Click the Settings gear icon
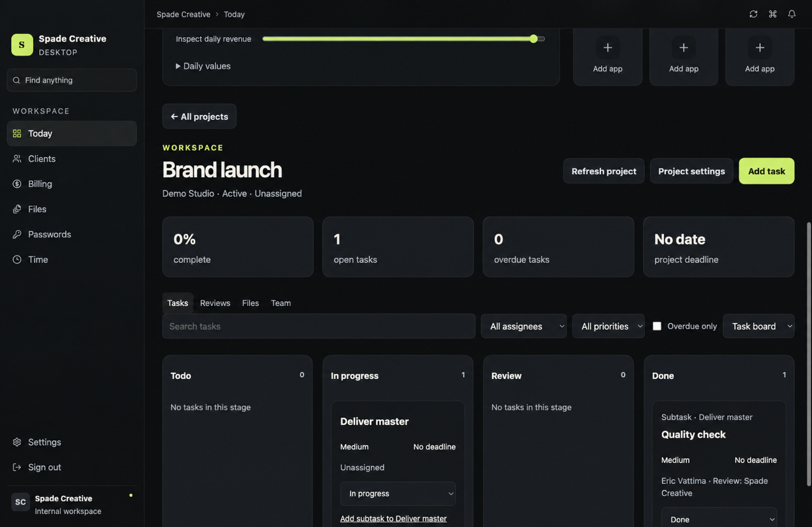Screen dimensions: 812x527 (17, 442)
